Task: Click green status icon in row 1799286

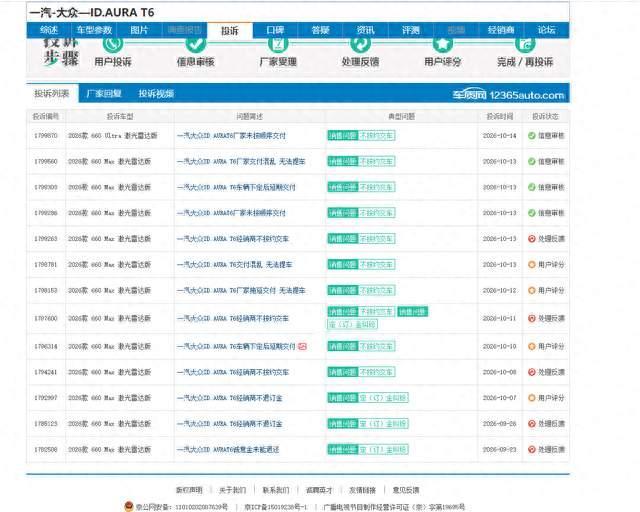Action: [531, 213]
